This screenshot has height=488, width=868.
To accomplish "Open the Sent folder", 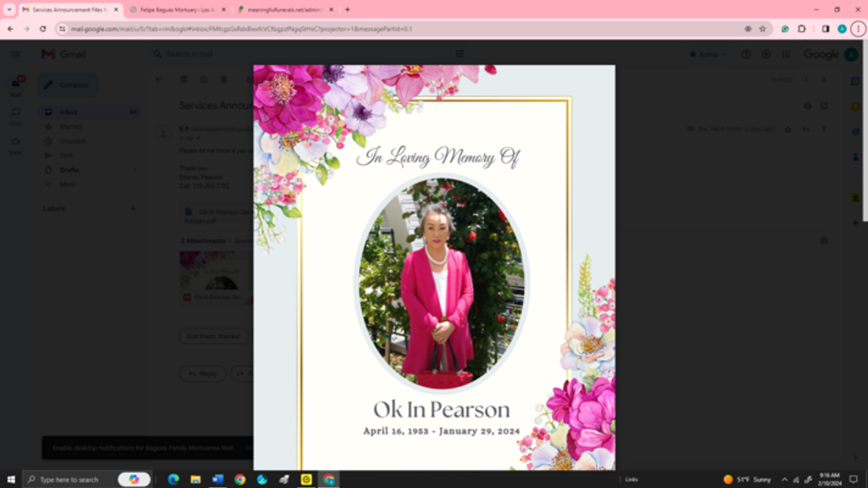I will [66, 156].
